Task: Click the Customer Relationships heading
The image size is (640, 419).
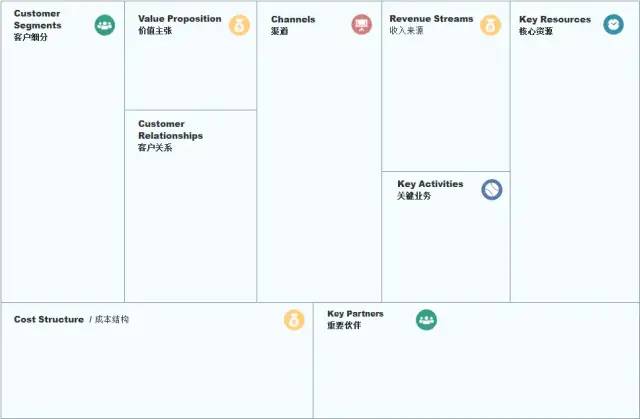Action: coord(170,130)
